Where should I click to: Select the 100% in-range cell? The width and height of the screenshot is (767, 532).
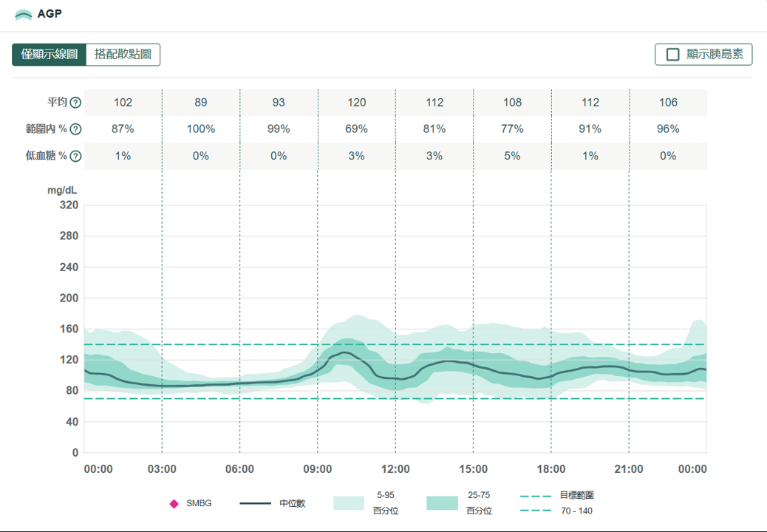(x=201, y=129)
